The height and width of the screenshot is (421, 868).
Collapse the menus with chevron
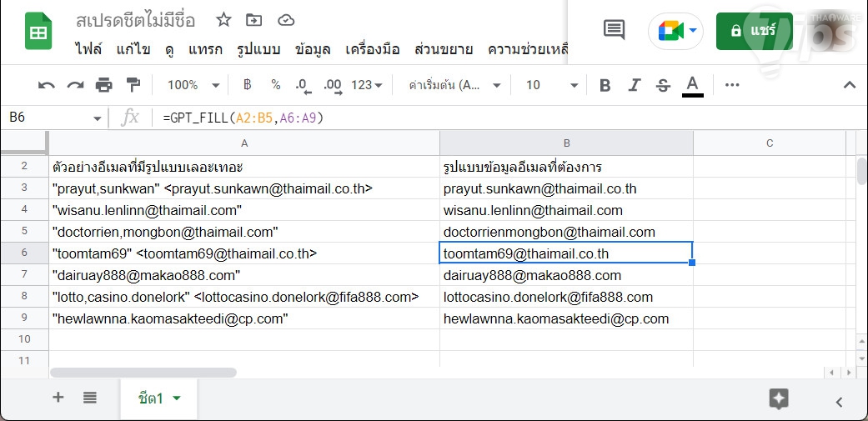[x=849, y=85]
